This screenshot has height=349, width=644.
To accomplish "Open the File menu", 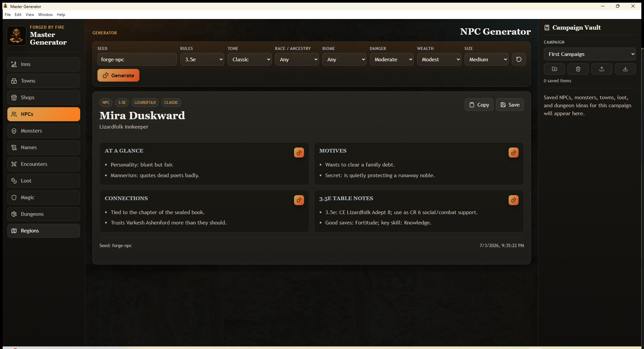I will point(8,15).
